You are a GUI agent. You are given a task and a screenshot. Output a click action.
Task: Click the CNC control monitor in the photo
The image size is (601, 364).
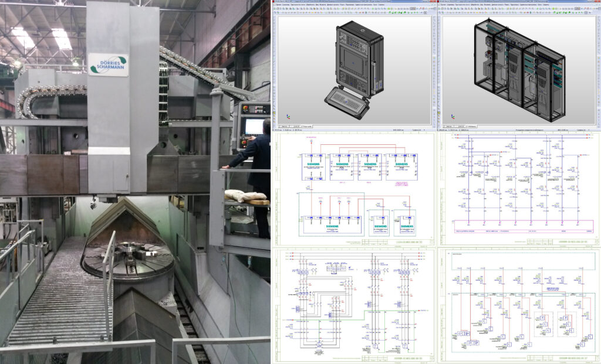coord(254,126)
